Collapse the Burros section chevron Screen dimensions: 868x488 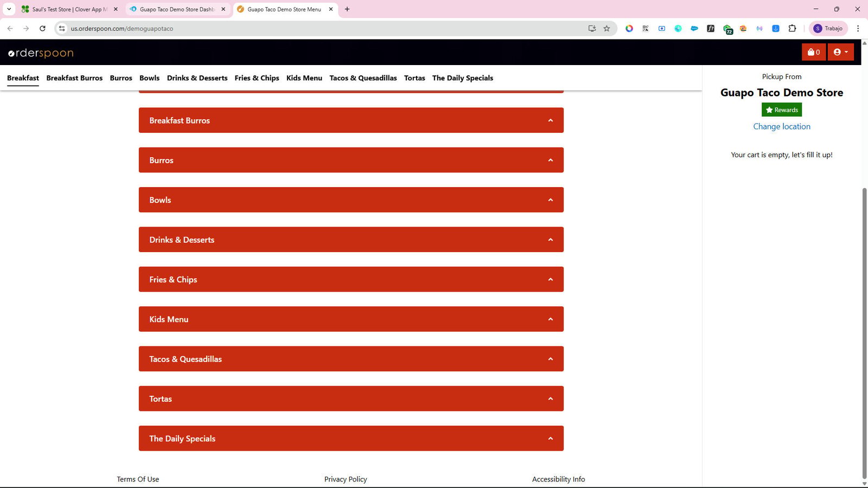point(551,160)
